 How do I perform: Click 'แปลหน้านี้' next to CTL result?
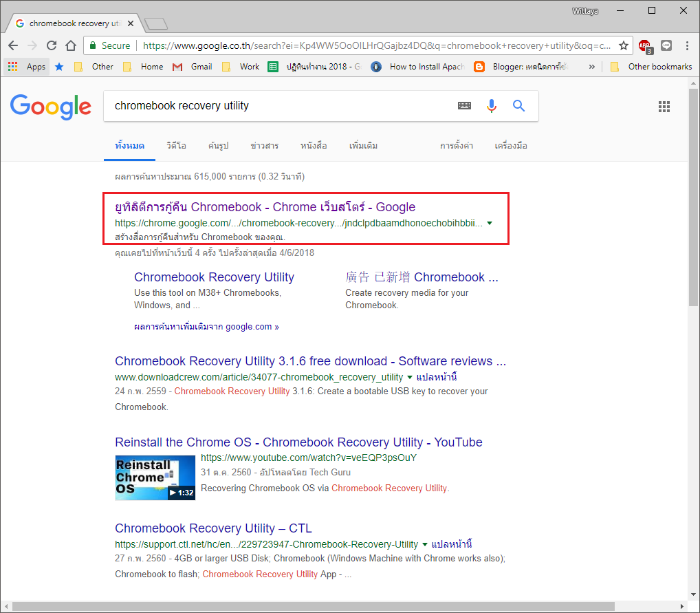coord(452,544)
